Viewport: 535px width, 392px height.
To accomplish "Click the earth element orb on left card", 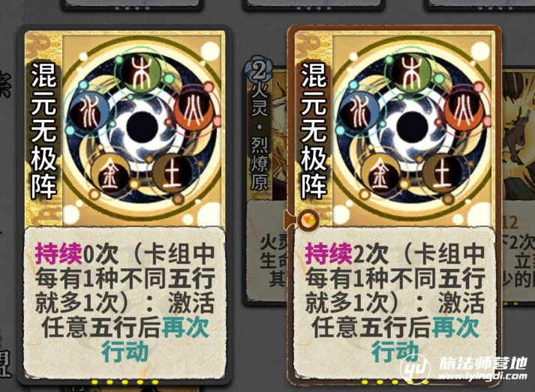I will tap(173, 173).
